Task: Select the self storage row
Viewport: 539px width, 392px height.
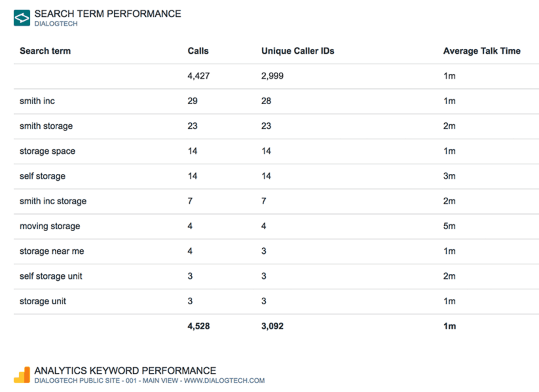Action: pyautogui.click(x=276, y=176)
